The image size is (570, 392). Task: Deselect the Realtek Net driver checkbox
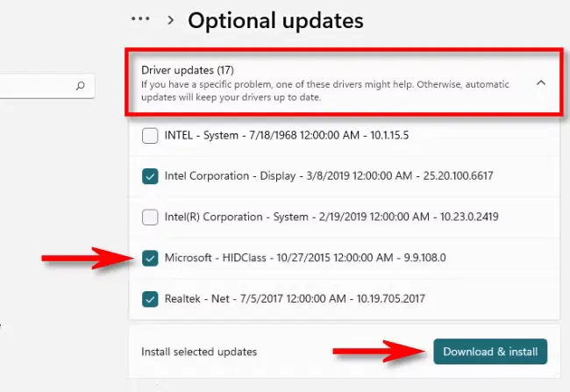click(149, 298)
